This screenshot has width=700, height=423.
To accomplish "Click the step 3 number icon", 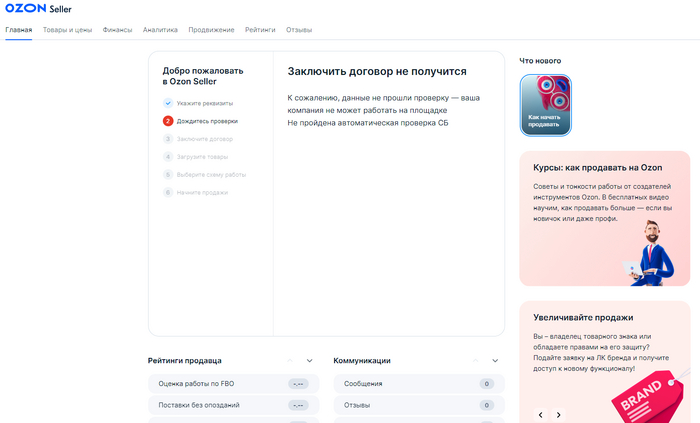I will pyautogui.click(x=168, y=139).
